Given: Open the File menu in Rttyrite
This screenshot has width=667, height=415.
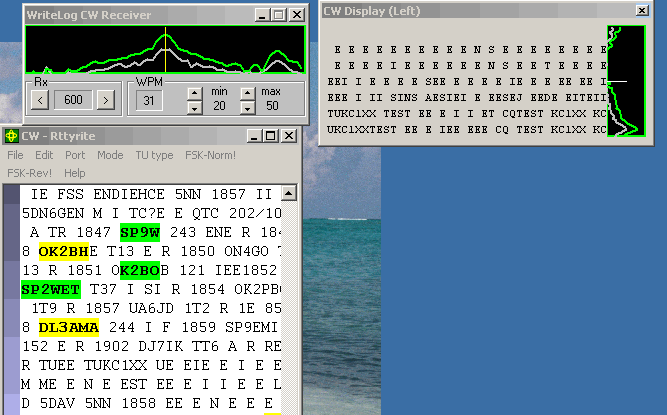Looking at the screenshot, I should click(15, 155).
